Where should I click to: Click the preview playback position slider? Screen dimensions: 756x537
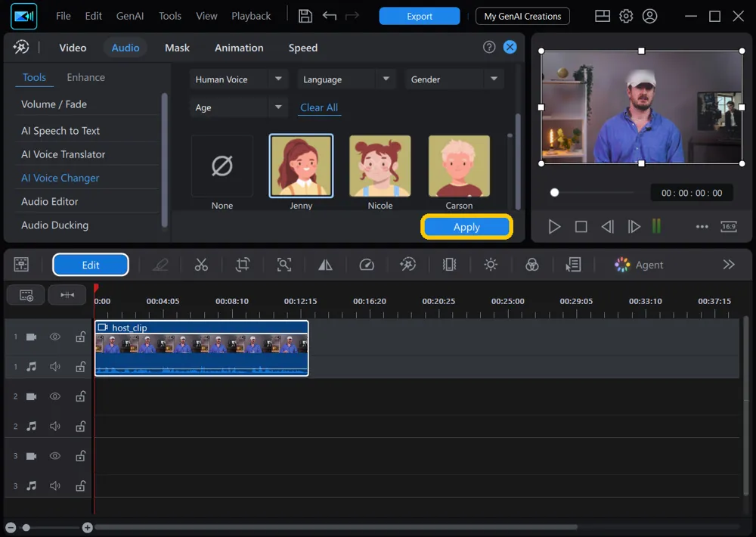click(x=592, y=193)
